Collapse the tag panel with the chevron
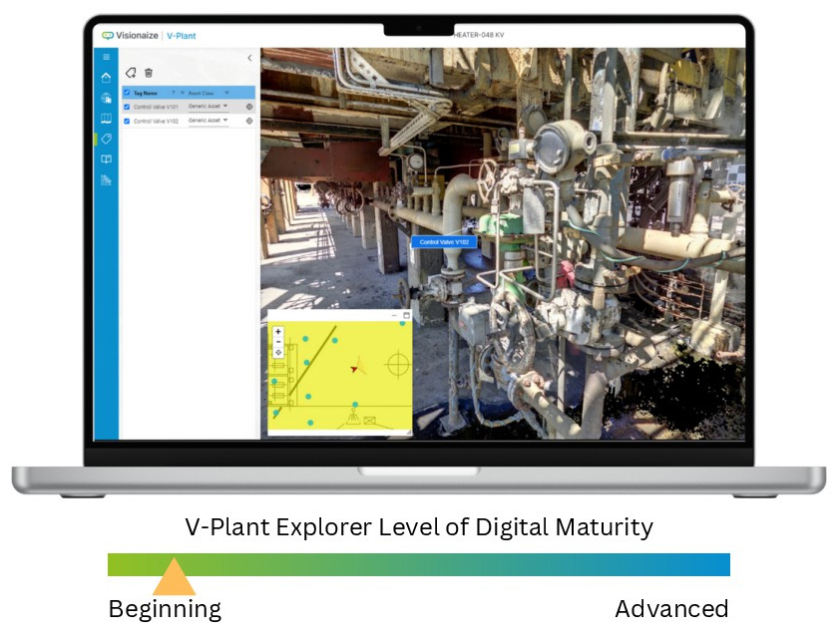The image size is (840, 638). point(249,58)
